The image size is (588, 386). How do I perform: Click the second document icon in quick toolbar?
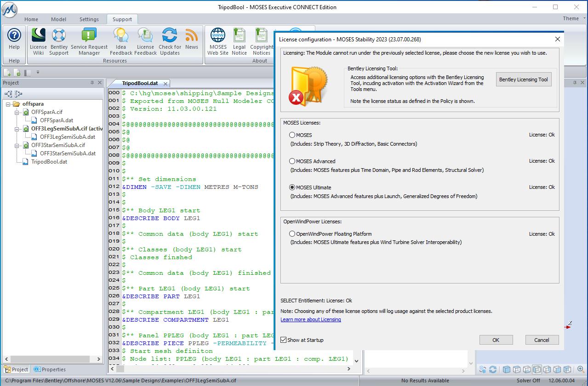click(x=17, y=73)
